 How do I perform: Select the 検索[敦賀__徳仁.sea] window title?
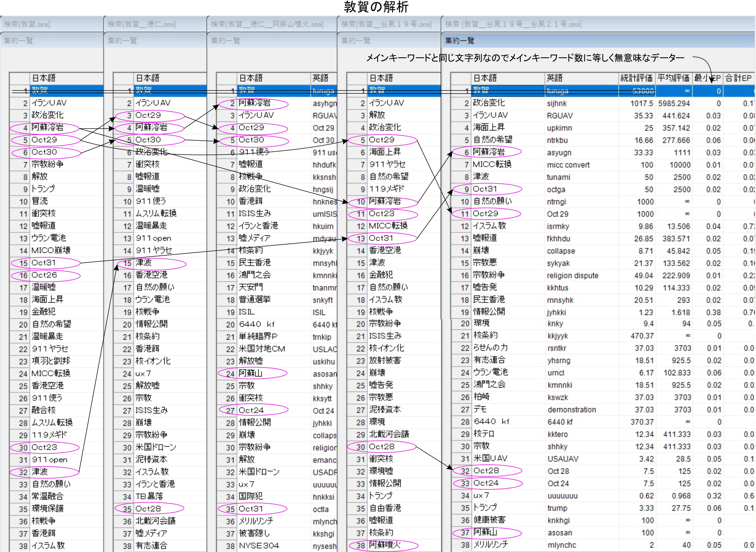tap(142, 24)
